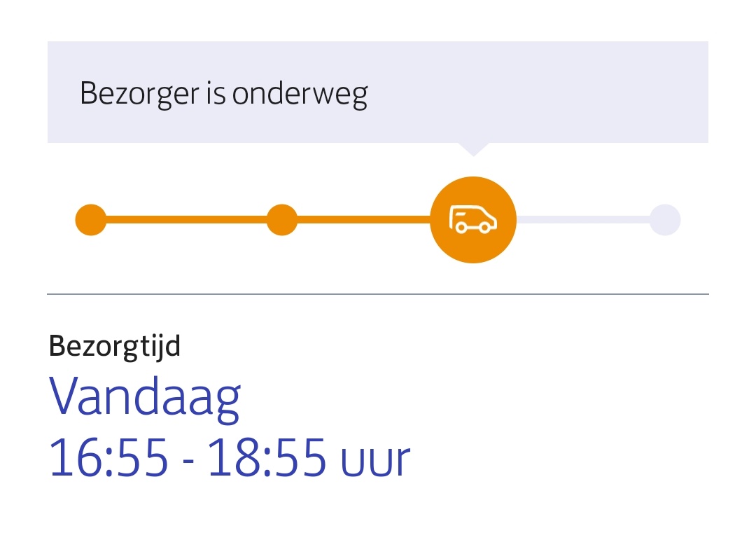Click orange progress line between first two dots
756x540 pixels.
tap(187, 219)
